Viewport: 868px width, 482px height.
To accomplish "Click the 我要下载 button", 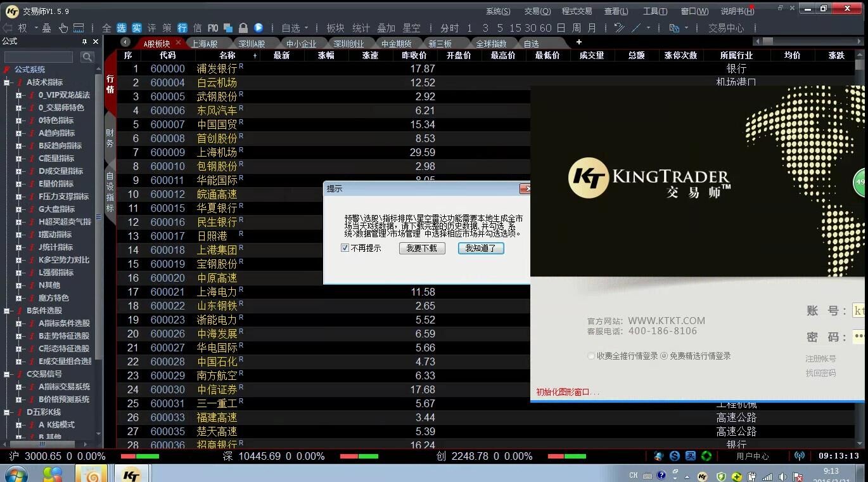I will tap(422, 248).
